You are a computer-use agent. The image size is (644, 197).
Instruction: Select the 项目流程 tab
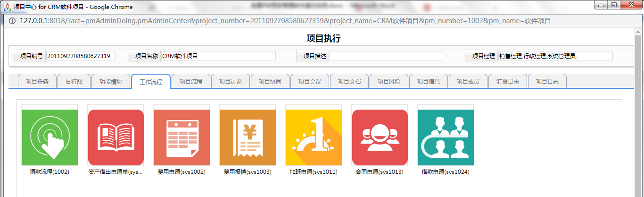tap(191, 81)
